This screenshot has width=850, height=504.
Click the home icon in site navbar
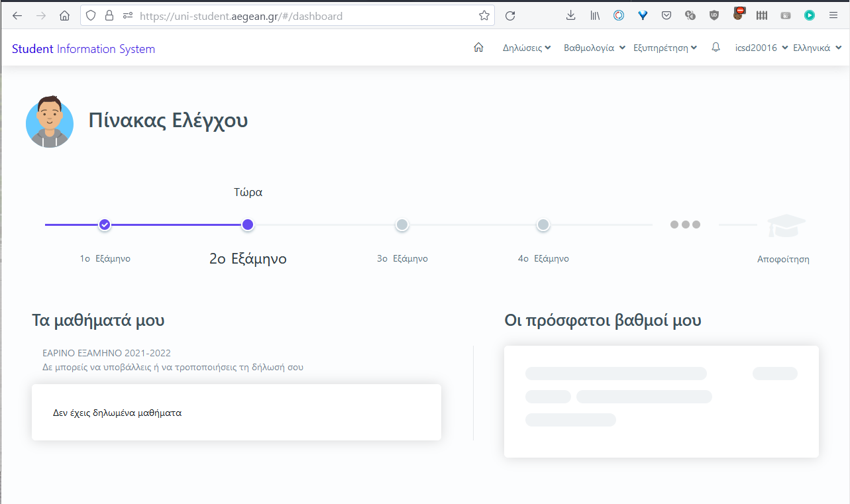[478, 48]
